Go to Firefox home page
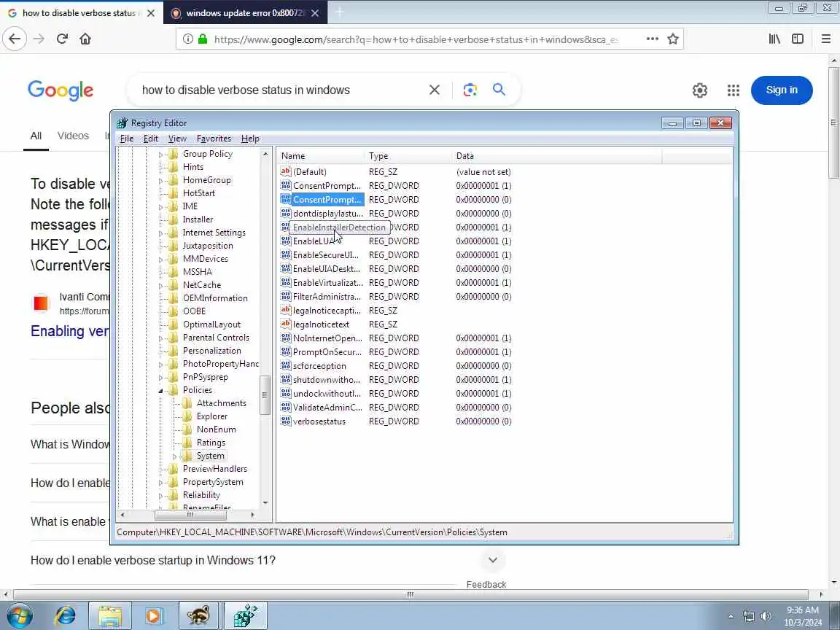 tap(85, 39)
